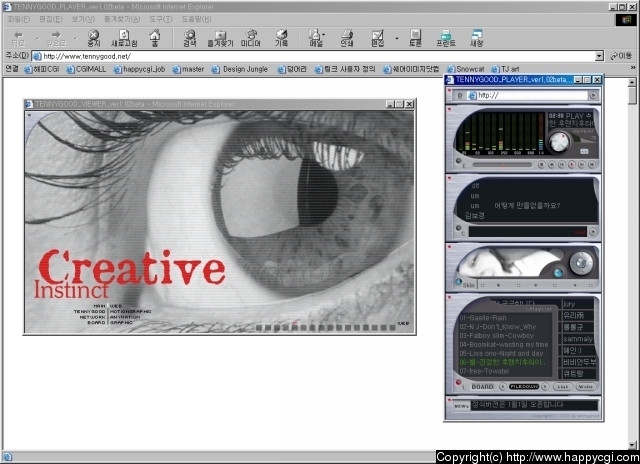The height and width of the screenshot is (464, 640).
Task: Open the Favorites toolbar icon
Action: coord(220,38)
